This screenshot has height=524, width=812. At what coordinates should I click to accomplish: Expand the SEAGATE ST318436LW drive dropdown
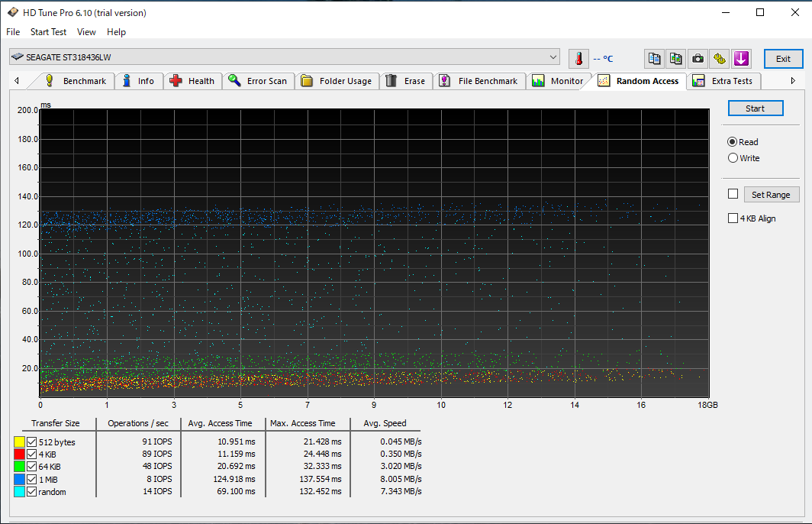coord(553,57)
